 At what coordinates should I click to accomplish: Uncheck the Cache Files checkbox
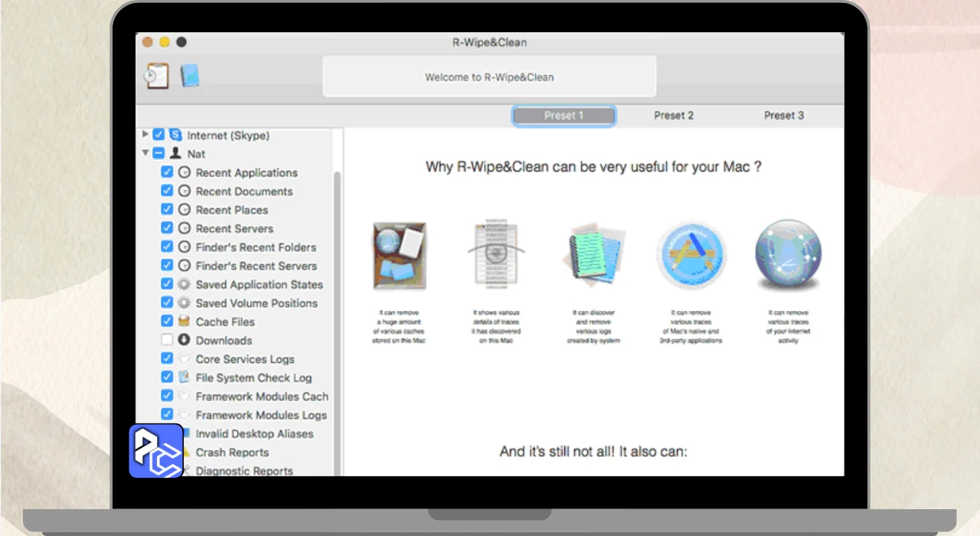tap(167, 322)
